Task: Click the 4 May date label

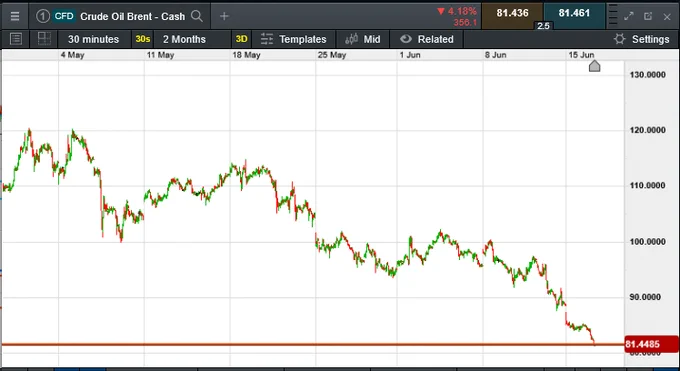Action: 72,55
